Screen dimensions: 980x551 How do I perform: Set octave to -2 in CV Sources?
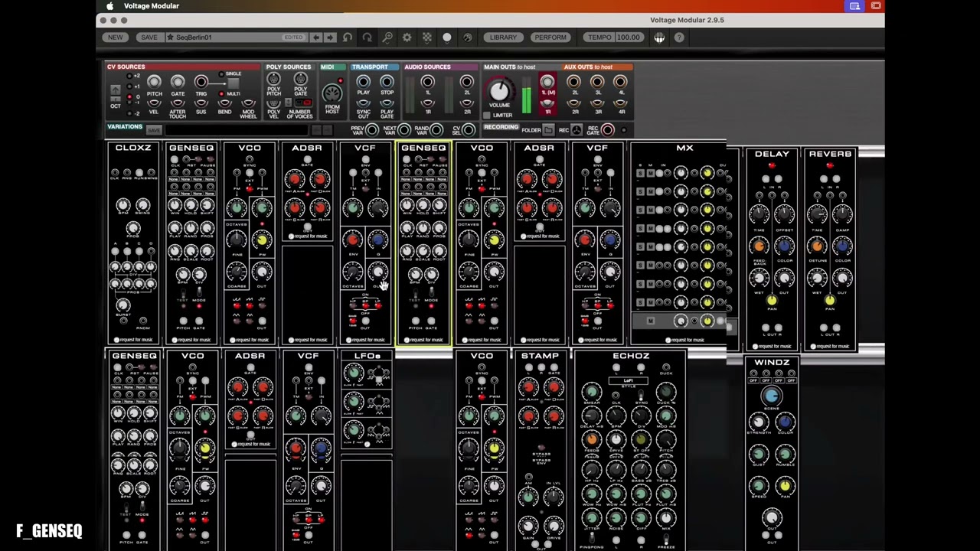(129, 113)
